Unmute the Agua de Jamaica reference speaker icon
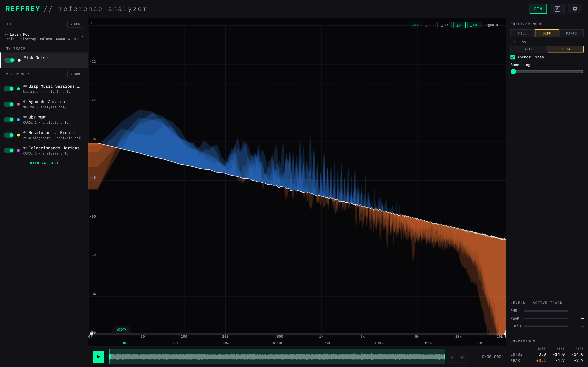Screen dimensions: 588x367 point(25,102)
